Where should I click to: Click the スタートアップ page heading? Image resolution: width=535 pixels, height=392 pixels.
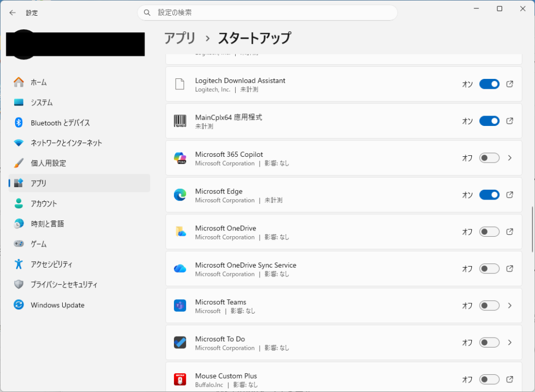(254, 38)
